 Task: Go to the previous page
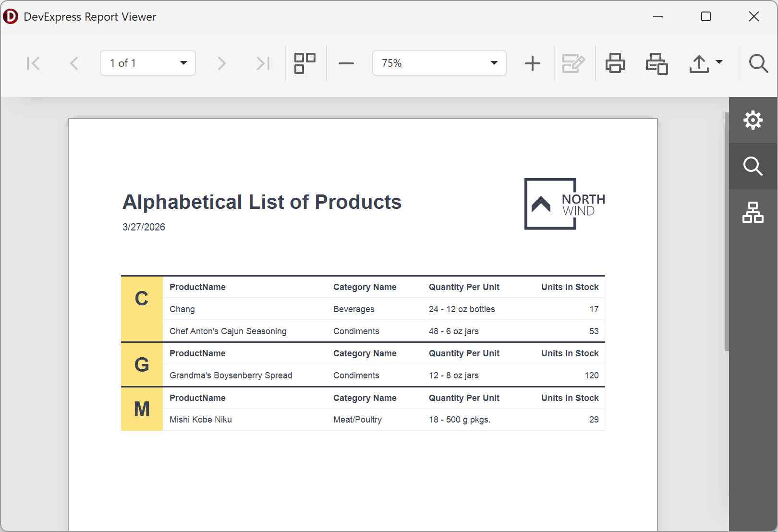[74, 63]
